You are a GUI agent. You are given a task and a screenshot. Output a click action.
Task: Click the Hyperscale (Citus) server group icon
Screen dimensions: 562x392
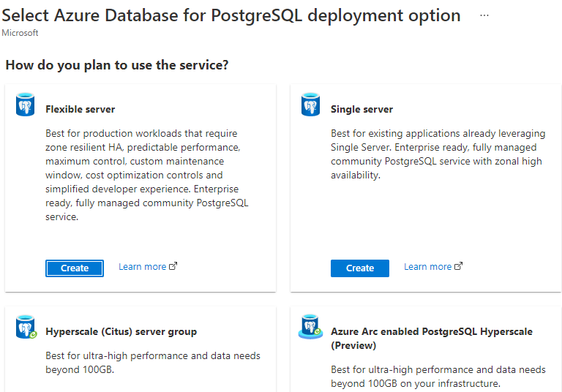pos(26,327)
